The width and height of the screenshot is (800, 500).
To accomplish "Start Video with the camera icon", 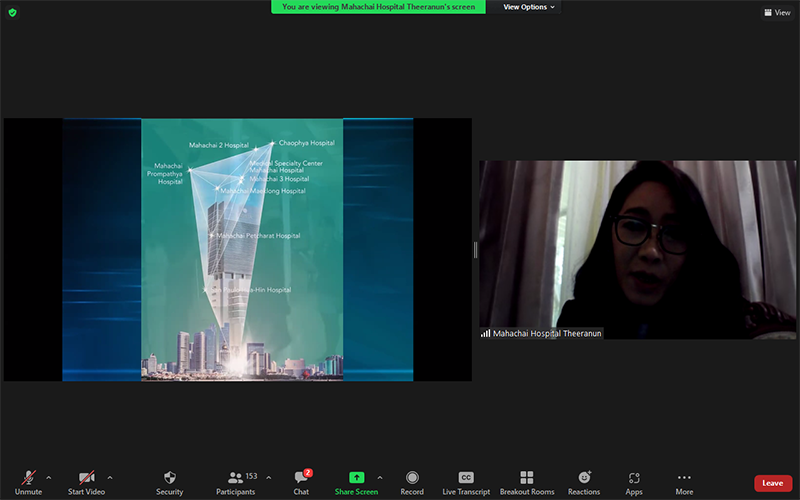I will 86,483.
